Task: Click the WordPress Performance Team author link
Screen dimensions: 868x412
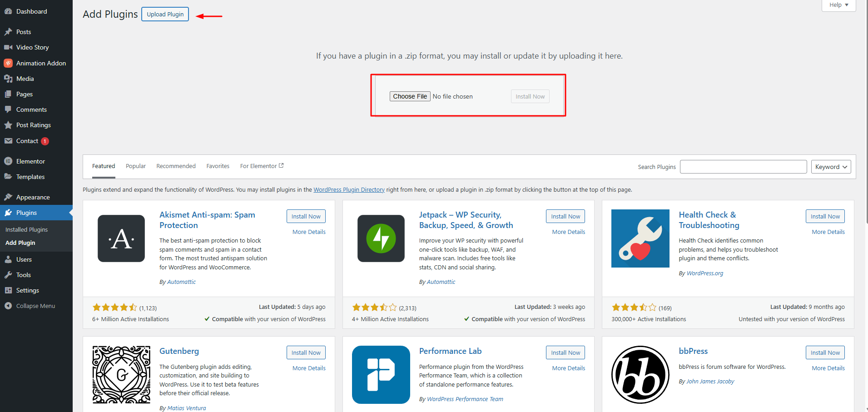Action: point(465,399)
